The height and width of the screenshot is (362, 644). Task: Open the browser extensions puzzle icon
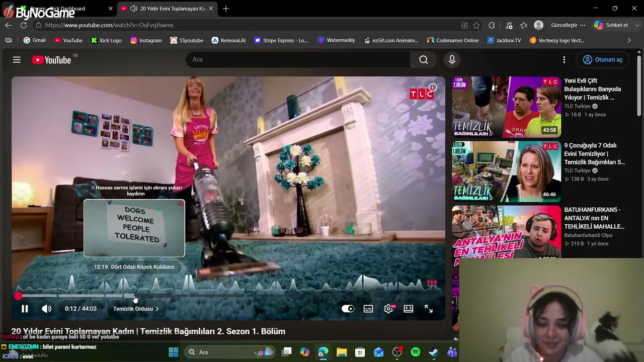(492, 25)
